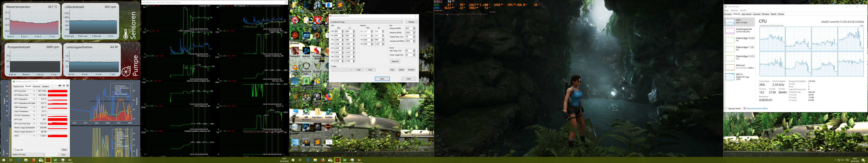Open Task View on the left taskbar
Image resolution: width=868 pixels, height=163 pixels.
point(11,160)
